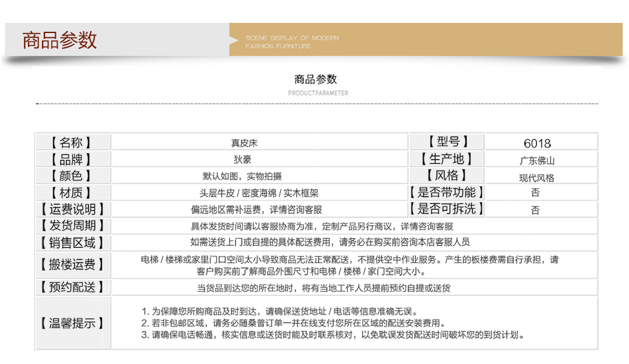The width and height of the screenshot is (629, 364).
Task: Click the brand value 狄豪
Action: pos(242,159)
